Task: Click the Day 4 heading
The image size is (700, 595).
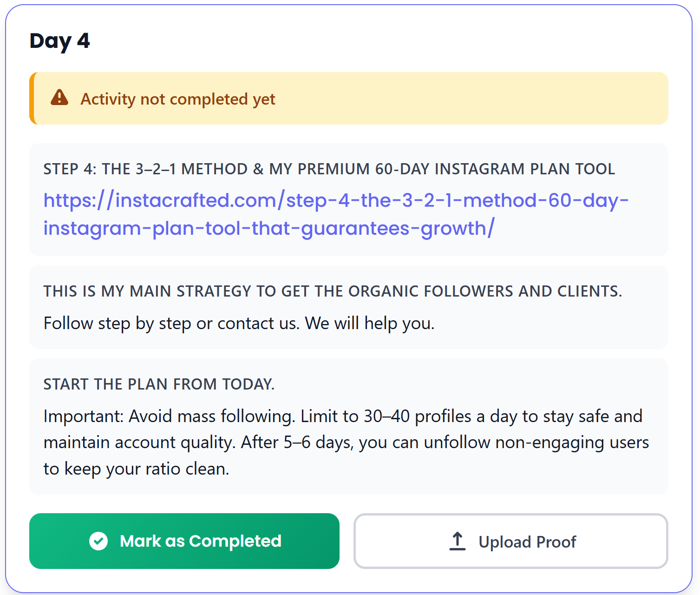Action: [59, 41]
